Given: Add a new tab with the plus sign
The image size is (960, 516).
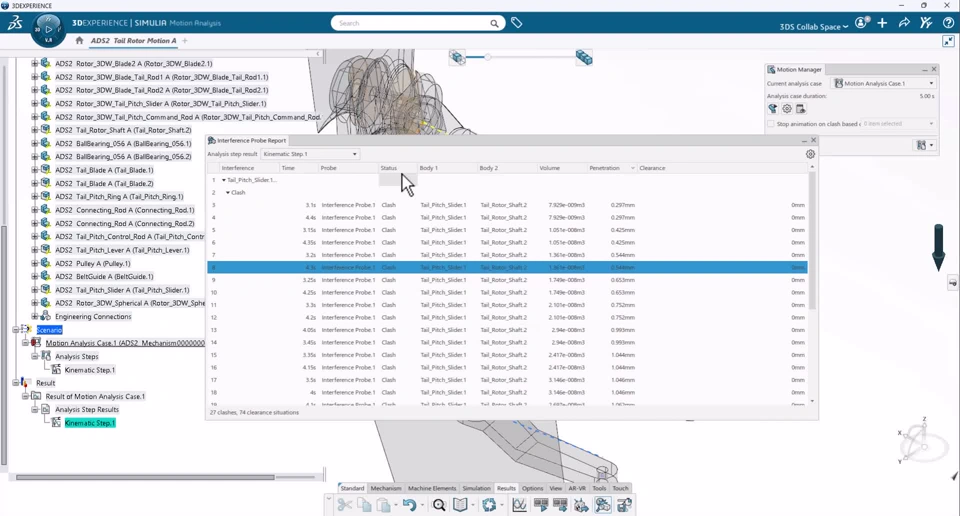Looking at the screenshot, I should click(x=185, y=41).
